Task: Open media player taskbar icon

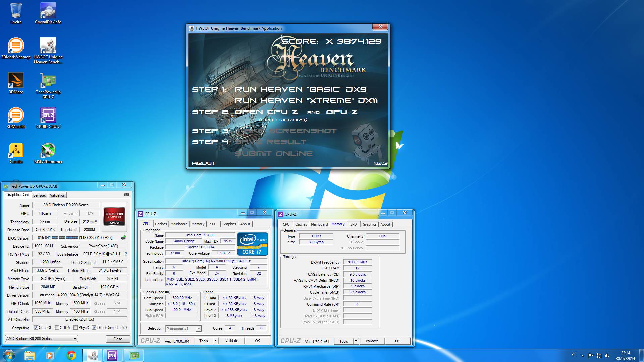Action: pos(50,355)
